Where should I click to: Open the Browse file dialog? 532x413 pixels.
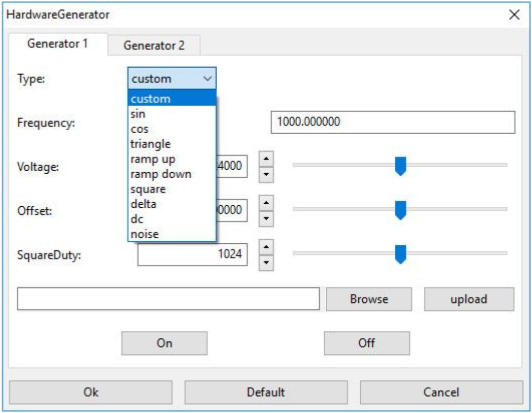(368, 299)
